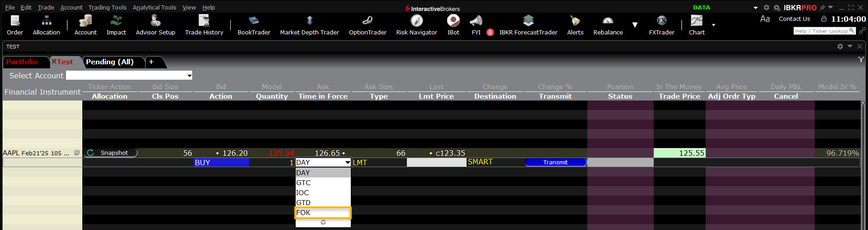Image resolution: width=868 pixels, height=230 pixels.
Task: Open FXTrader from the toolbar
Action: [661, 25]
